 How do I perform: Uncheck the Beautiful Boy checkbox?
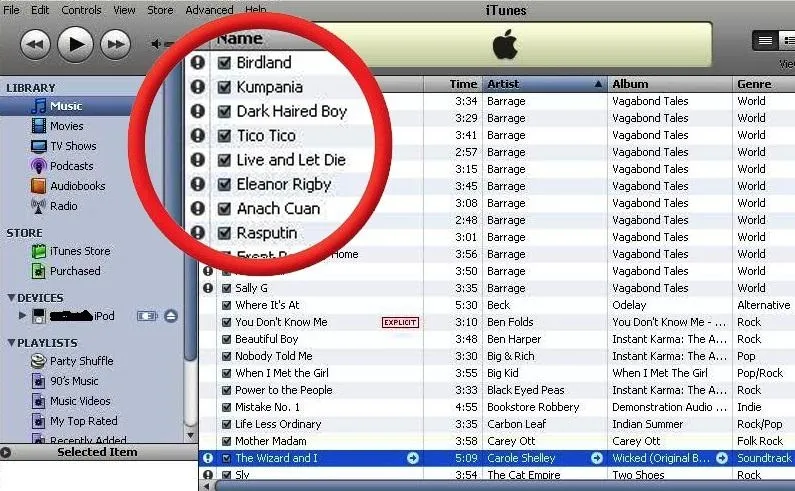point(227,339)
